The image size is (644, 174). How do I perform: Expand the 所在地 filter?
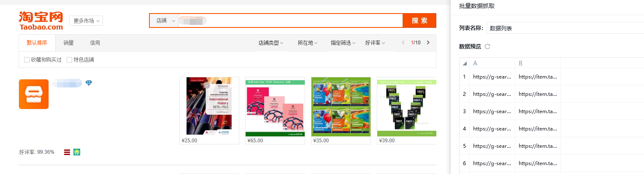tap(308, 43)
